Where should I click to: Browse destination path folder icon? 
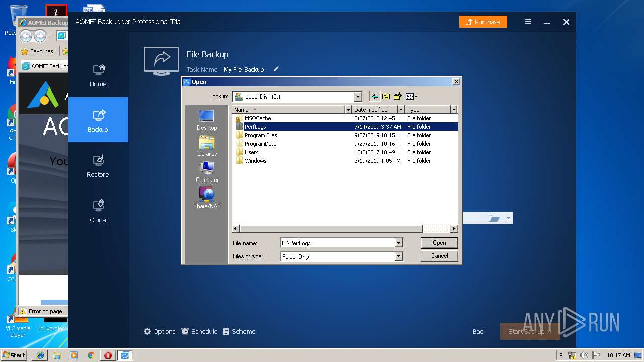[494, 218]
